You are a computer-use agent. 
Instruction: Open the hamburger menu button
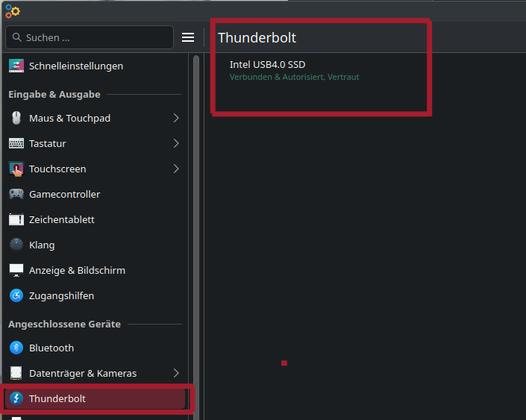[188, 37]
